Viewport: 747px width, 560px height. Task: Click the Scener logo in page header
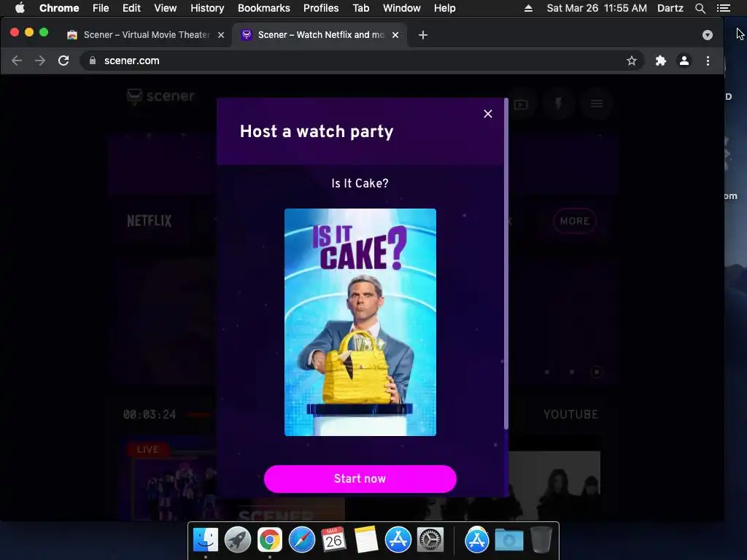(160, 96)
